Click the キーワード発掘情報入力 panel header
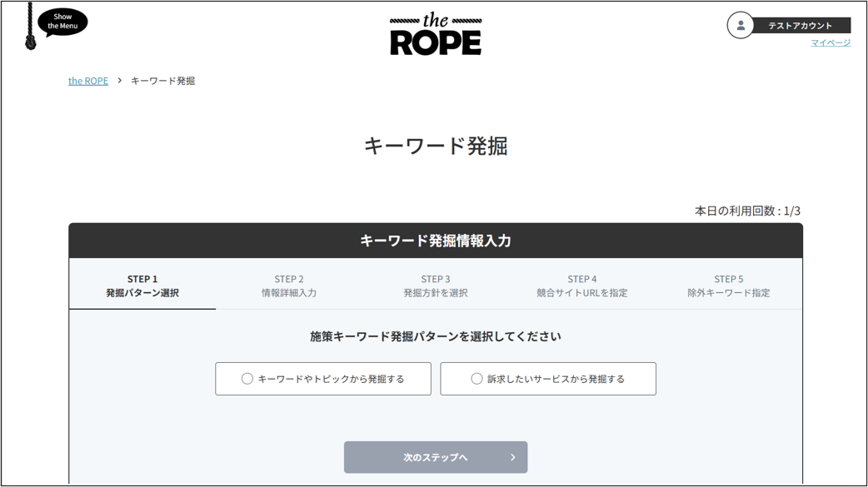Image resolution: width=868 pixels, height=487 pixels. pos(436,241)
